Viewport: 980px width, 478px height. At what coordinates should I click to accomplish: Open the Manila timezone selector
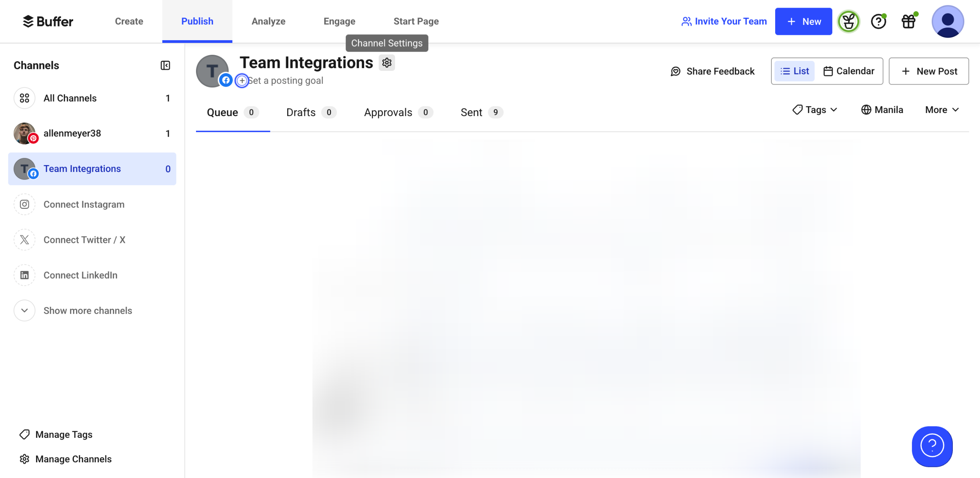(x=882, y=110)
